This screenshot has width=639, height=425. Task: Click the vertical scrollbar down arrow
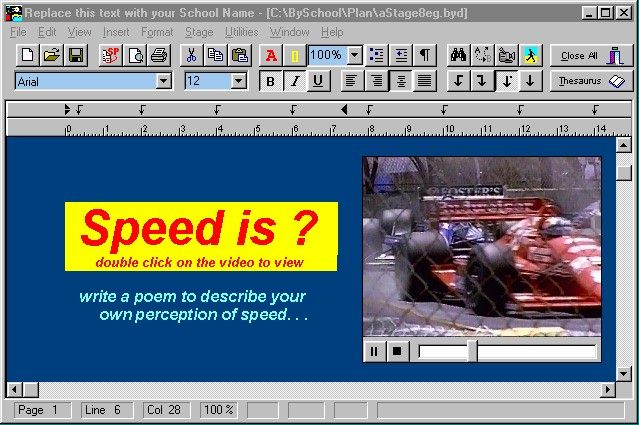click(624, 373)
